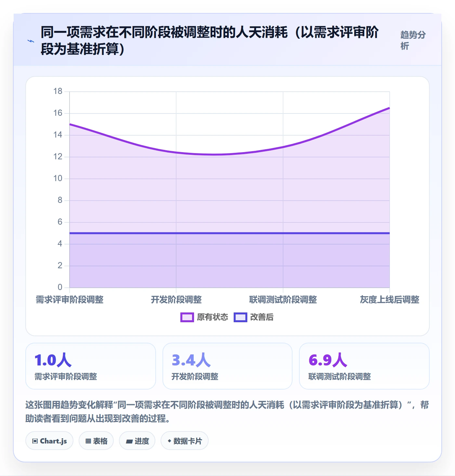Open the 3.4人 开发阶段调整 card
455x476 pixels.
(x=227, y=366)
